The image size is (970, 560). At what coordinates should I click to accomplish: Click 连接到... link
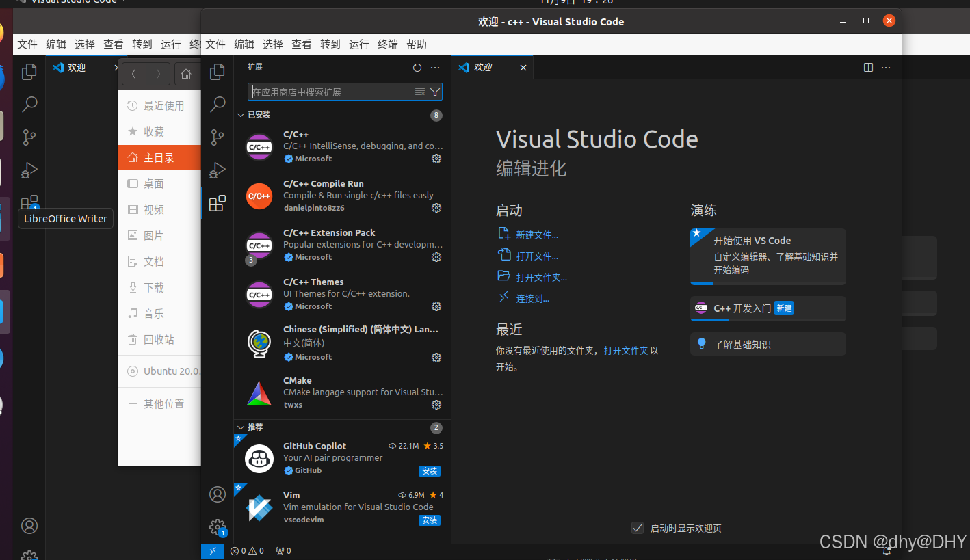(533, 299)
